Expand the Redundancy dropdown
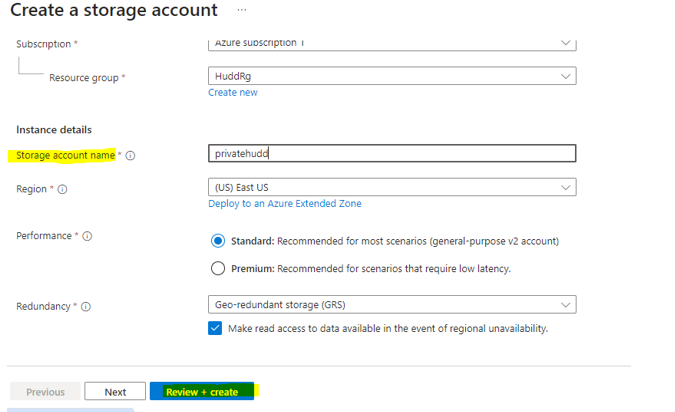The image size is (675, 412). pos(390,305)
